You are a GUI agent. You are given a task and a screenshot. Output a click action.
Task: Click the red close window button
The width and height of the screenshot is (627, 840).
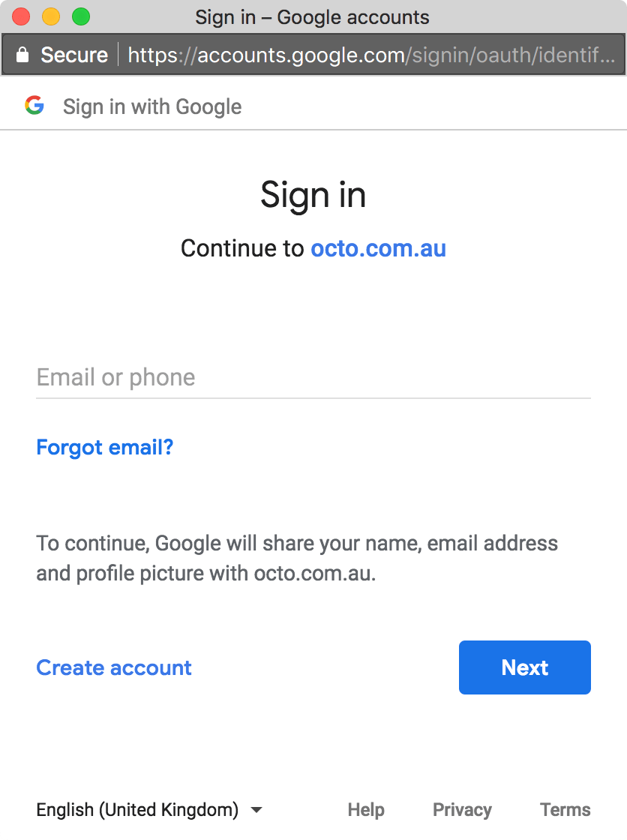pyautogui.click(x=21, y=16)
